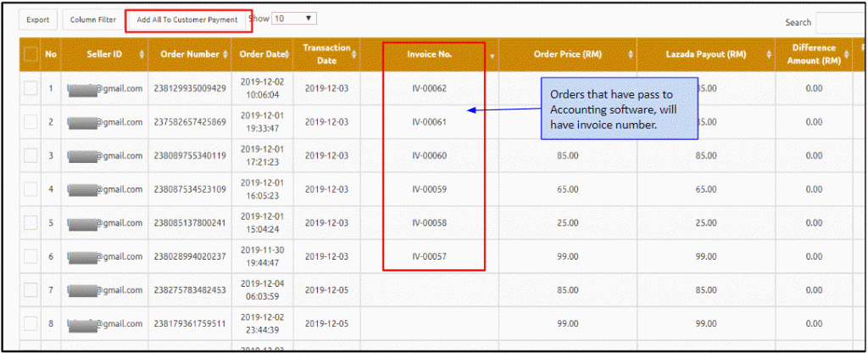Click order date 2019-12-02 10:06:04
This screenshot has width=868, height=353.
click(263, 88)
